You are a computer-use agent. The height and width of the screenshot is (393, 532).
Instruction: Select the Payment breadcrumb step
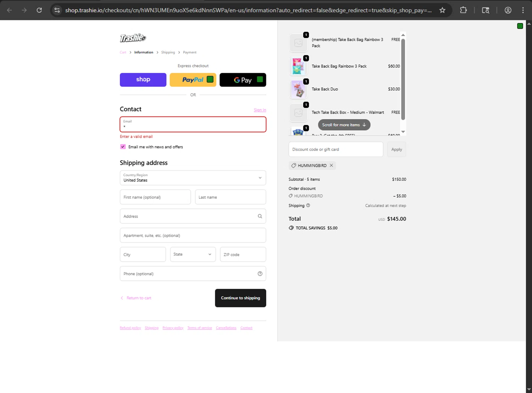190,52
